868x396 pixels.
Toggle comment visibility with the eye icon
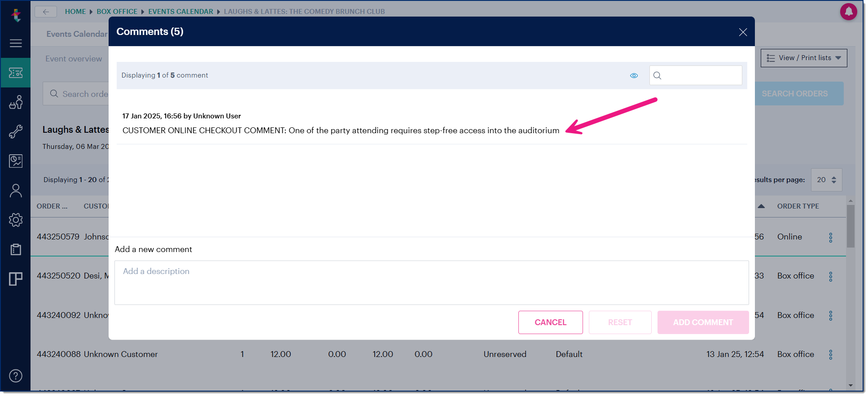pyautogui.click(x=634, y=75)
